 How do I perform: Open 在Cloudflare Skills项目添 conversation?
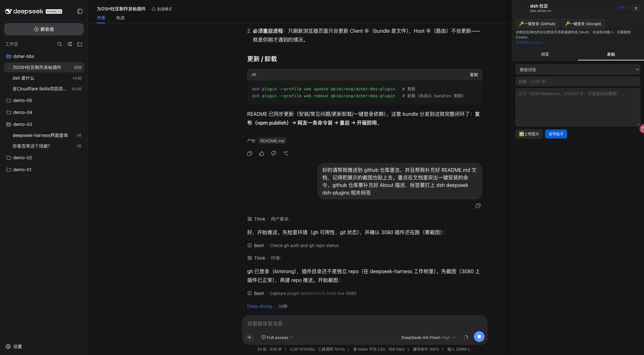click(x=44, y=89)
